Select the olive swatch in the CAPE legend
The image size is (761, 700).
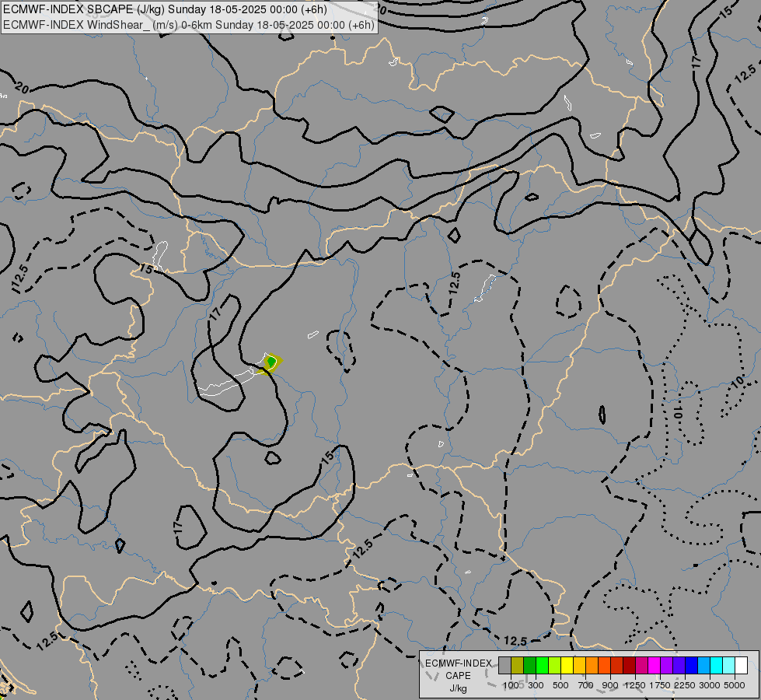[518, 665]
